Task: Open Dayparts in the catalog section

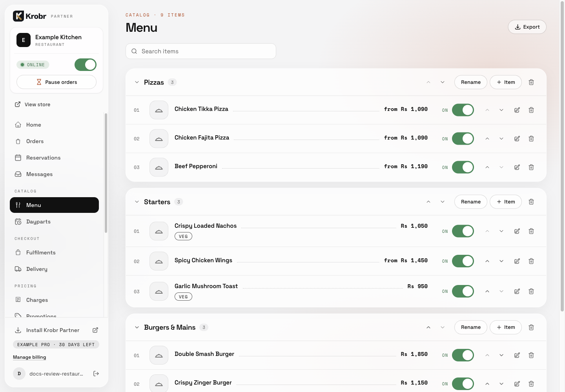Action: point(54,221)
